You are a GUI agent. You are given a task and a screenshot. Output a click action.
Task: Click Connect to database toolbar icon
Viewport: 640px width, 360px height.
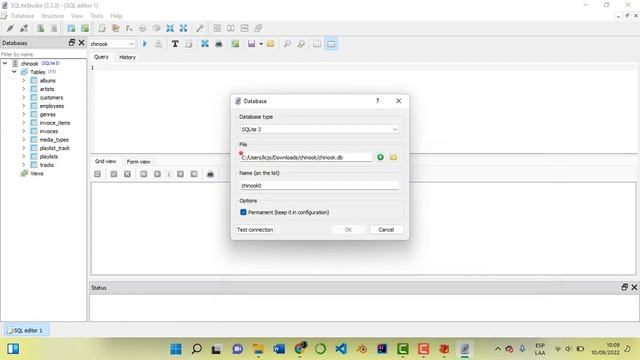(10, 28)
